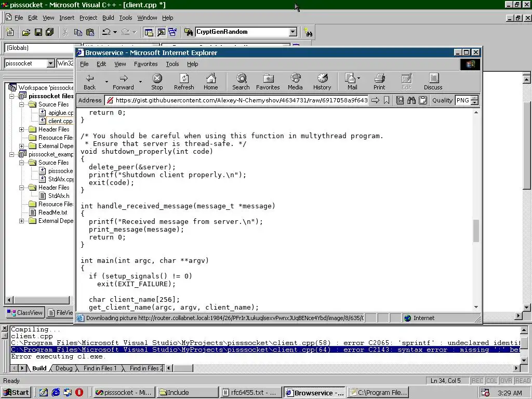Expand the first Header Files folder in the workspace tree

[x=22, y=129]
